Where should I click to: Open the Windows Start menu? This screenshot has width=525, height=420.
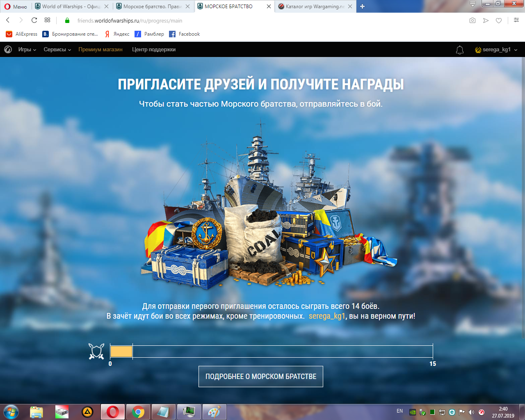[x=11, y=412]
